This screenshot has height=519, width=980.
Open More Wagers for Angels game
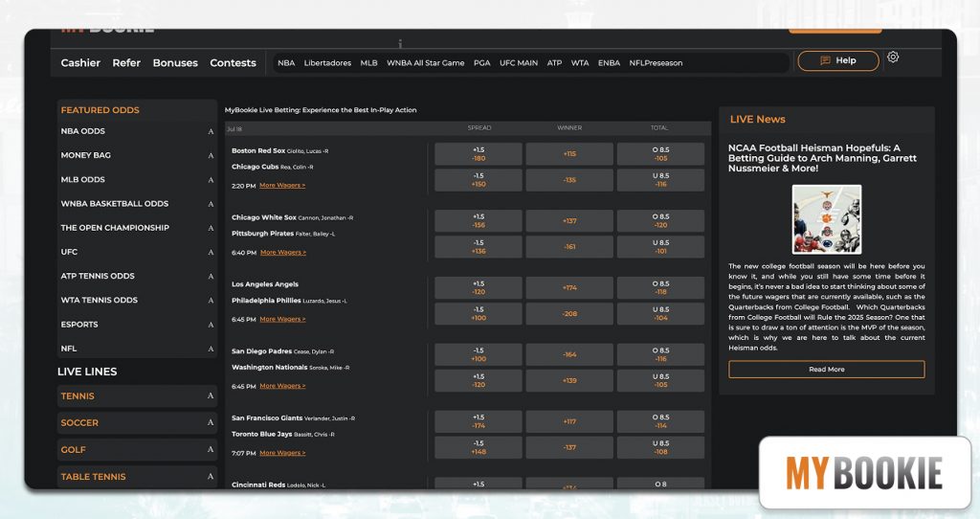point(282,320)
